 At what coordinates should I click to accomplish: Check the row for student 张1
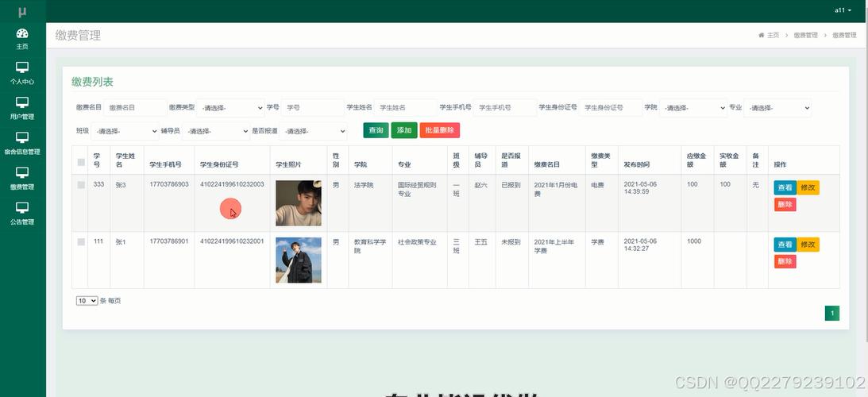[81, 242]
